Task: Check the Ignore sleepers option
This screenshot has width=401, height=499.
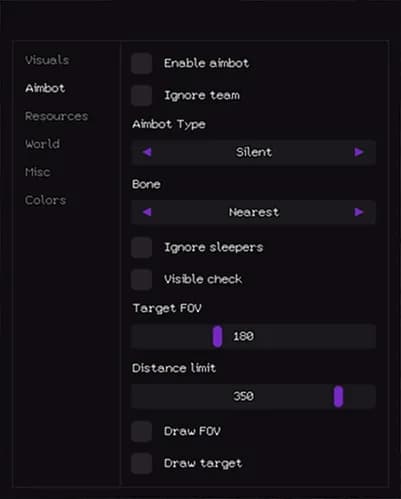Action: point(142,247)
